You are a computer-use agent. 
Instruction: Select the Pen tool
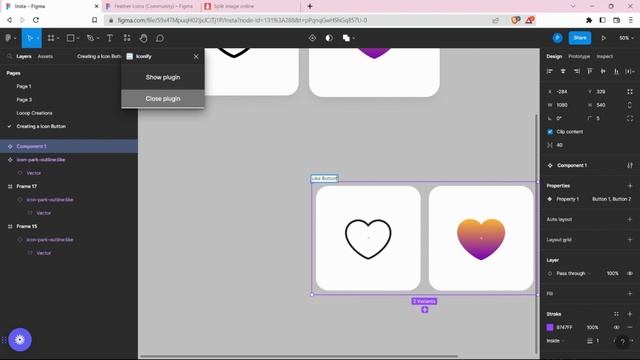90,38
